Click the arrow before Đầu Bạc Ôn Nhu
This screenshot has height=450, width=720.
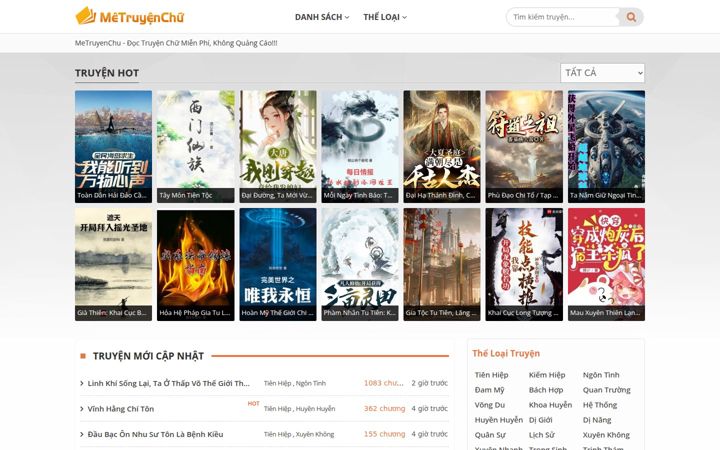click(x=82, y=434)
